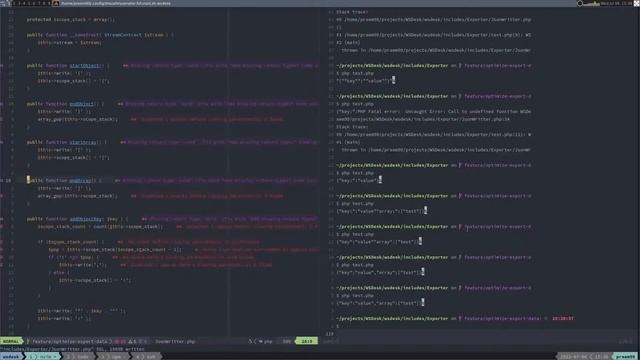Screen dimensions: 640x360
Task: Click the tmux username segment at bottom-right
Action: [x=626, y=356]
